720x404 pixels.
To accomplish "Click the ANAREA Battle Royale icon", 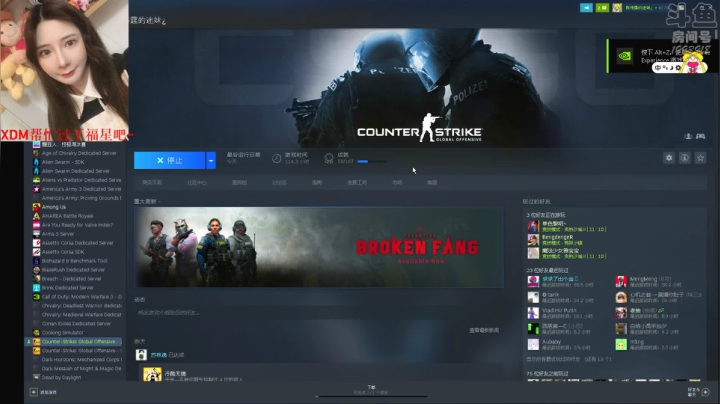I will (x=36, y=216).
